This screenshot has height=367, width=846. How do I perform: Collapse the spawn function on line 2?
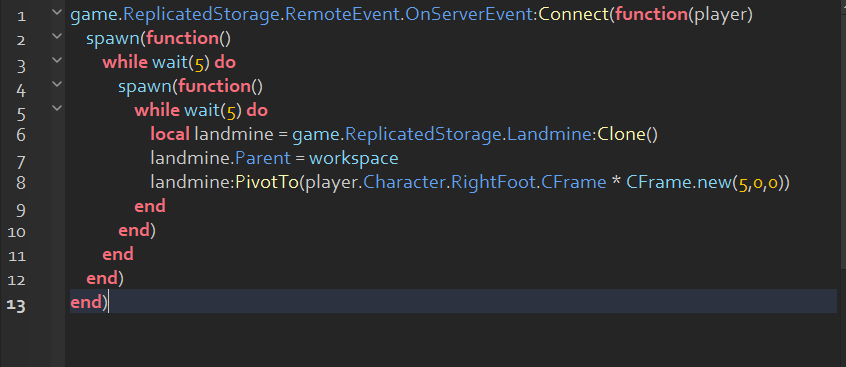pos(57,36)
